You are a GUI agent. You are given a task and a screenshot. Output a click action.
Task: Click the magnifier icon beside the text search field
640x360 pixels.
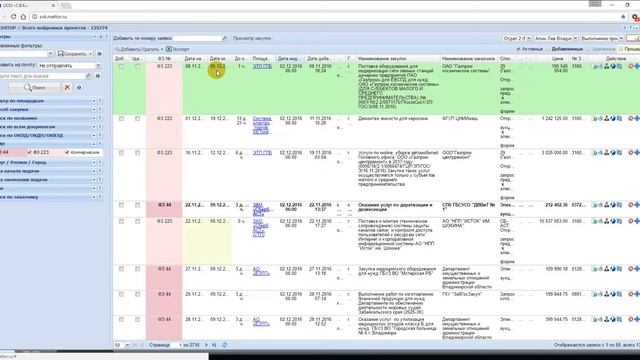click(89, 76)
